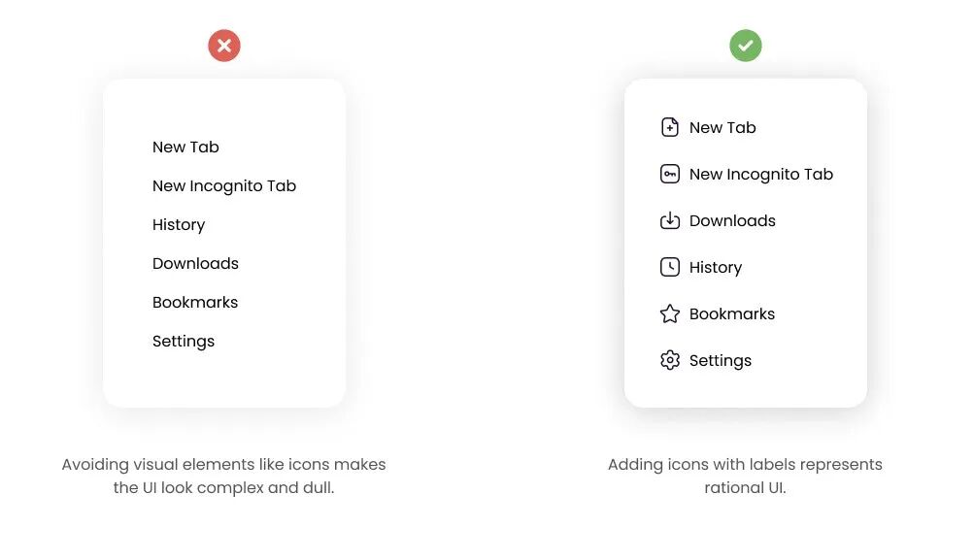
Task: Click the green checkmark badge icon
Action: pos(746,46)
